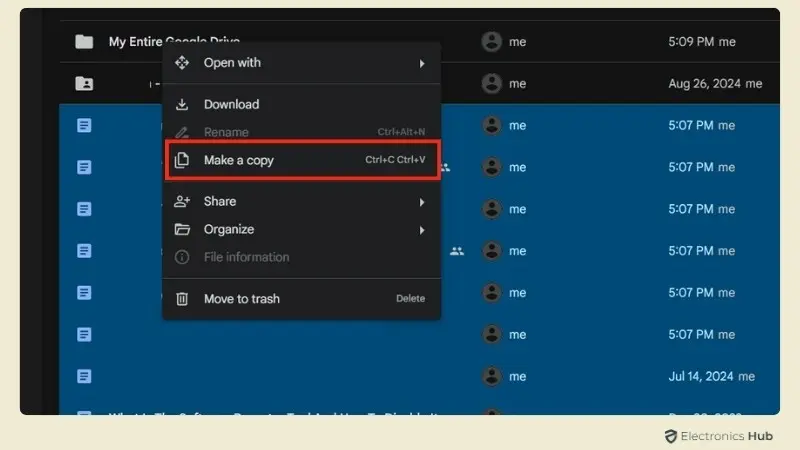Click the Delete shortcut label

[410, 298]
